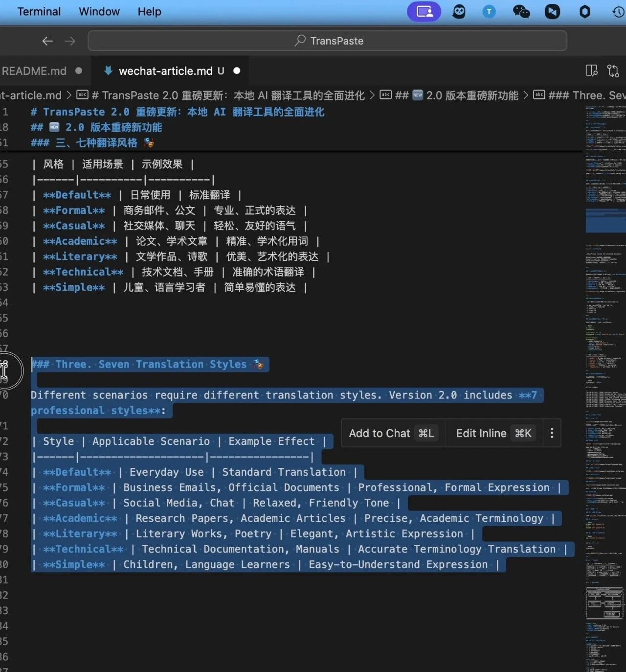Open the '## 2.0 版本重磅新功能' breadcrumb
The height and width of the screenshot is (672, 626).
pos(457,95)
